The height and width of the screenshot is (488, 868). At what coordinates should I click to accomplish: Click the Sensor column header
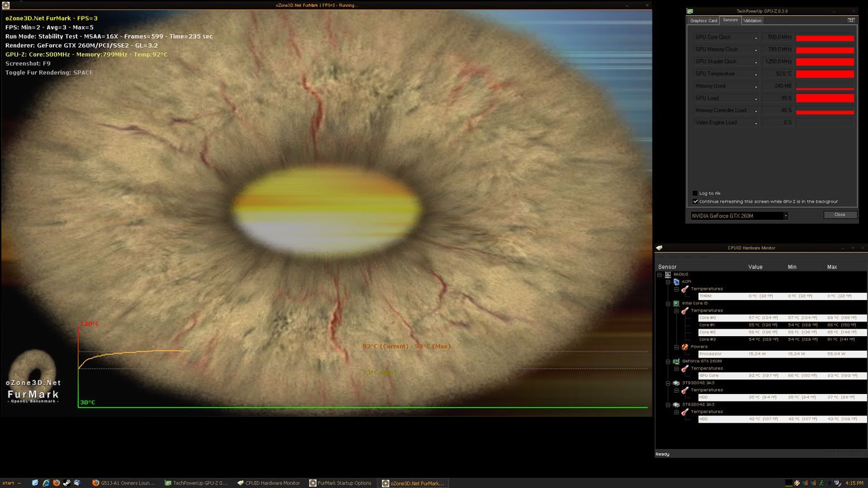(x=667, y=267)
